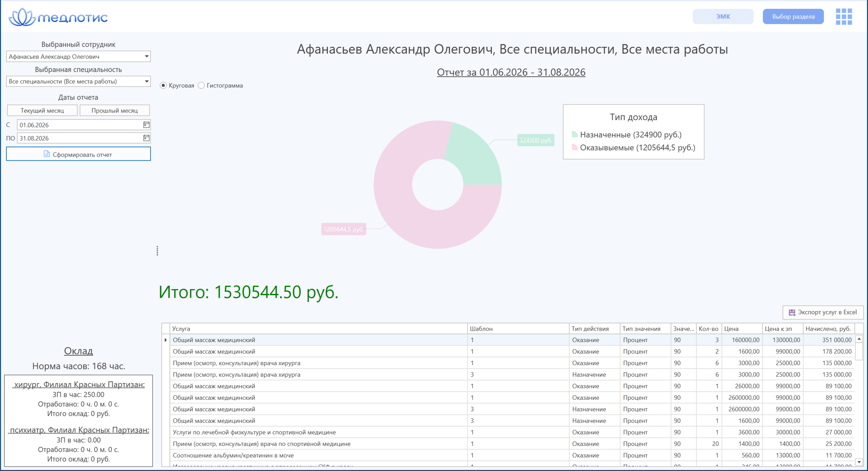Click row indicator arrow in services table
Image resolution: width=868 pixels, height=471 pixels.
[166, 340]
